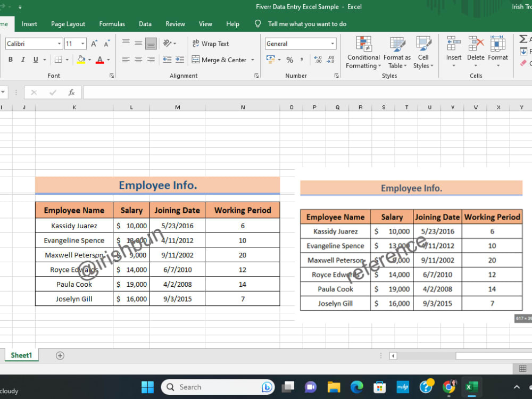Toggle Wrap Text

tap(211, 44)
